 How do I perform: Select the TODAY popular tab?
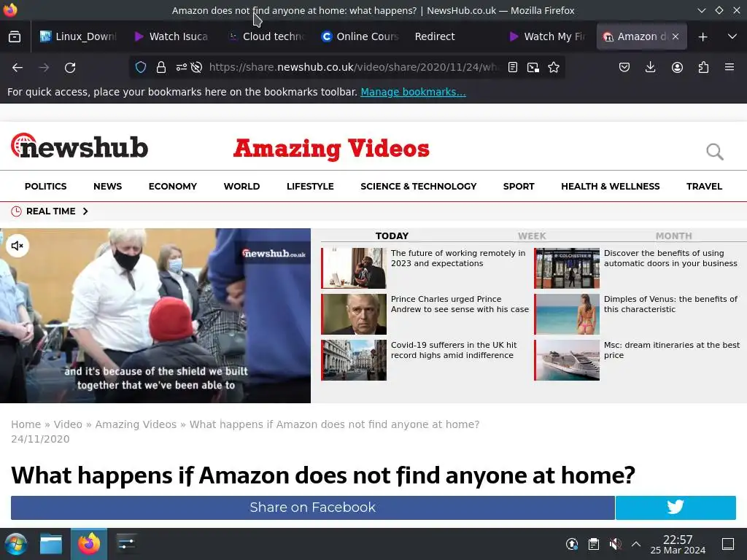pyautogui.click(x=392, y=236)
